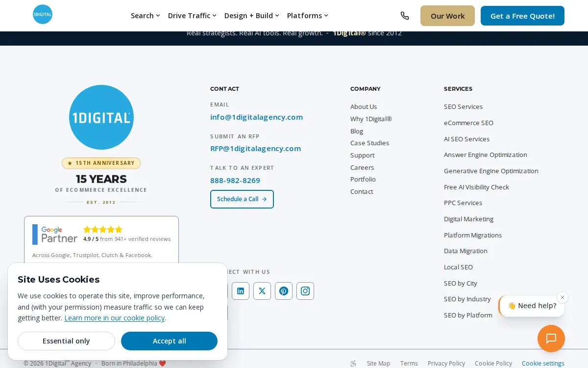Open AI SEO Services link

pyautogui.click(x=467, y=139)
